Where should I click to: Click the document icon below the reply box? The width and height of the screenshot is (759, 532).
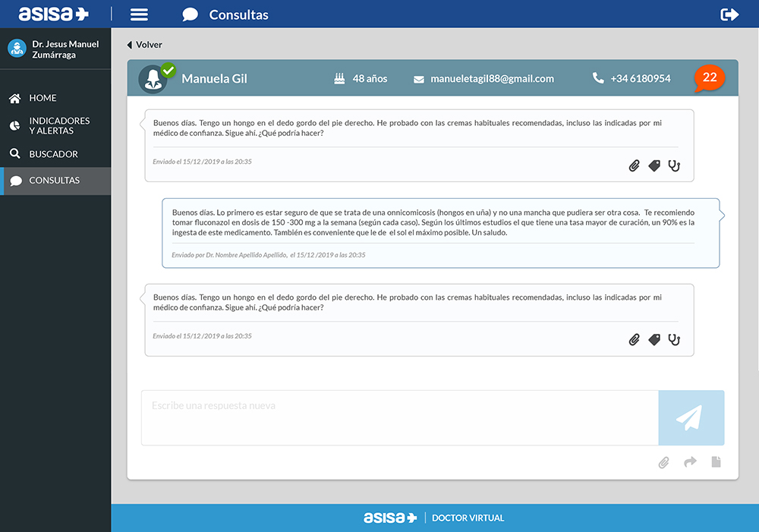(x=716, y=461)
